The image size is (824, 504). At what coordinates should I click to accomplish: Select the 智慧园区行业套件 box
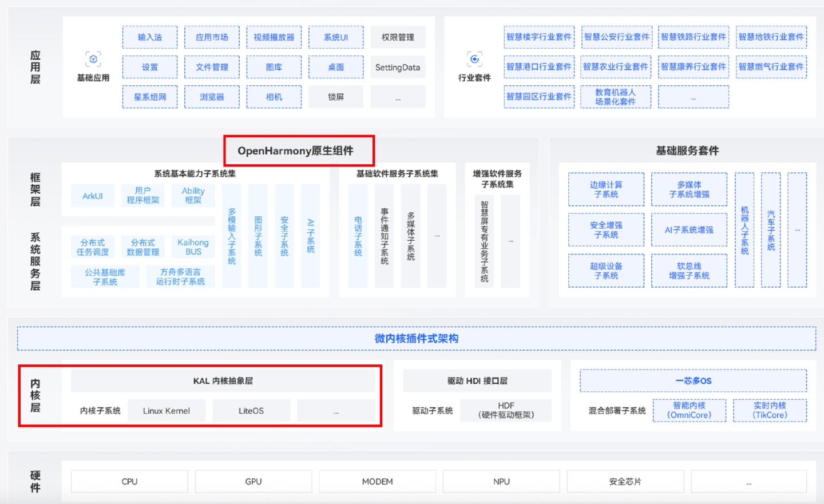539,97
